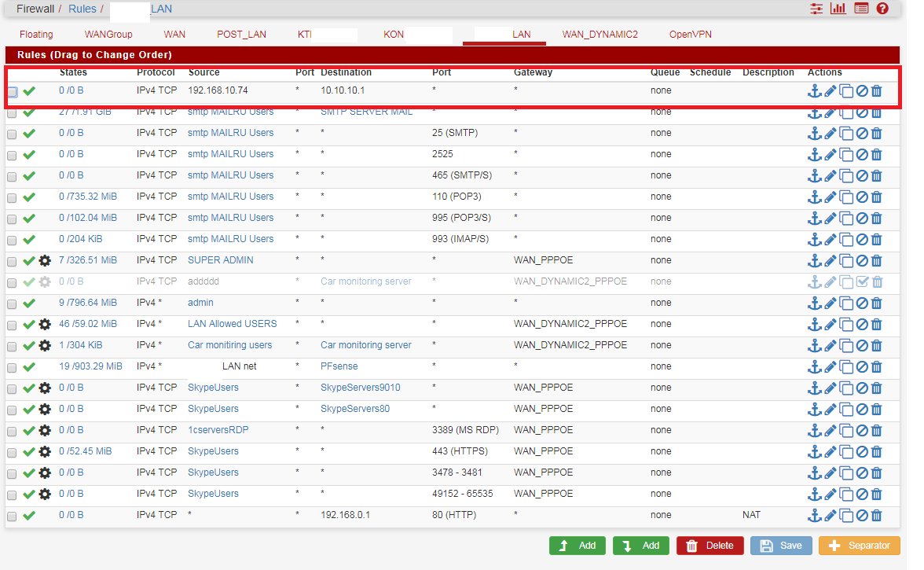
Task: Switch to the Floating tab
Action: click(36, 35)
